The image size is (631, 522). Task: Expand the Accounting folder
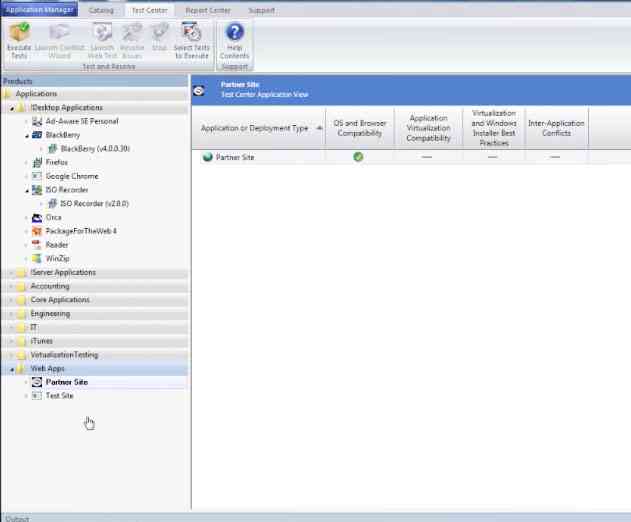tap(12, 286)
